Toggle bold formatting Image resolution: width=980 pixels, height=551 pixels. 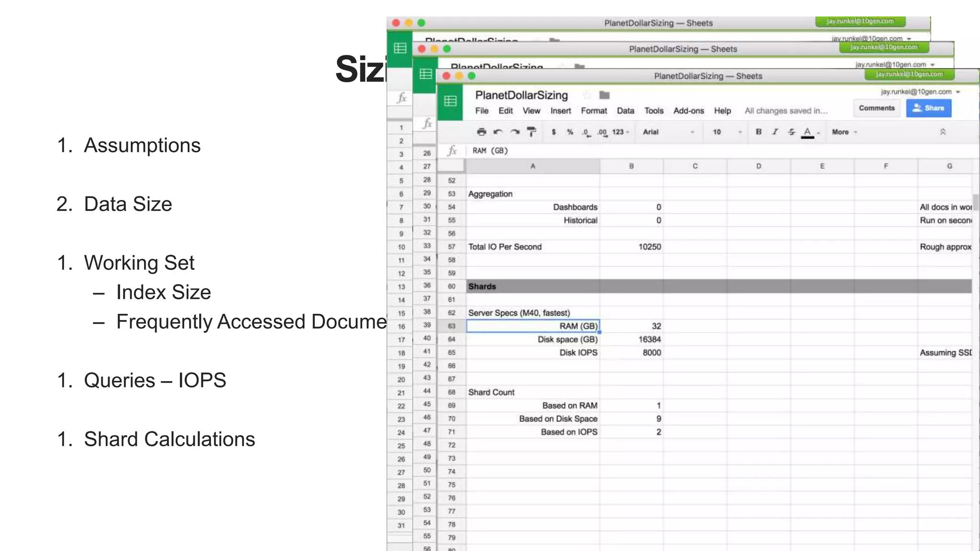click(x=758, y=132)
